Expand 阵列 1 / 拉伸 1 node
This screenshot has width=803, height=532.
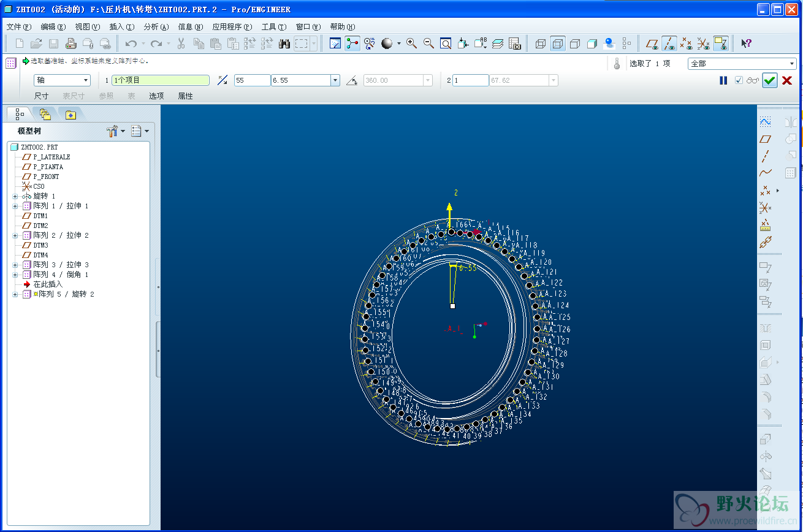point(15,206)
